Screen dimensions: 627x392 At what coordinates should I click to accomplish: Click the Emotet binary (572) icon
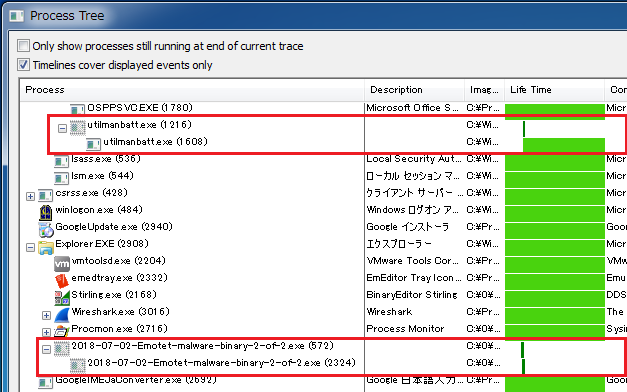coord(62,348)
